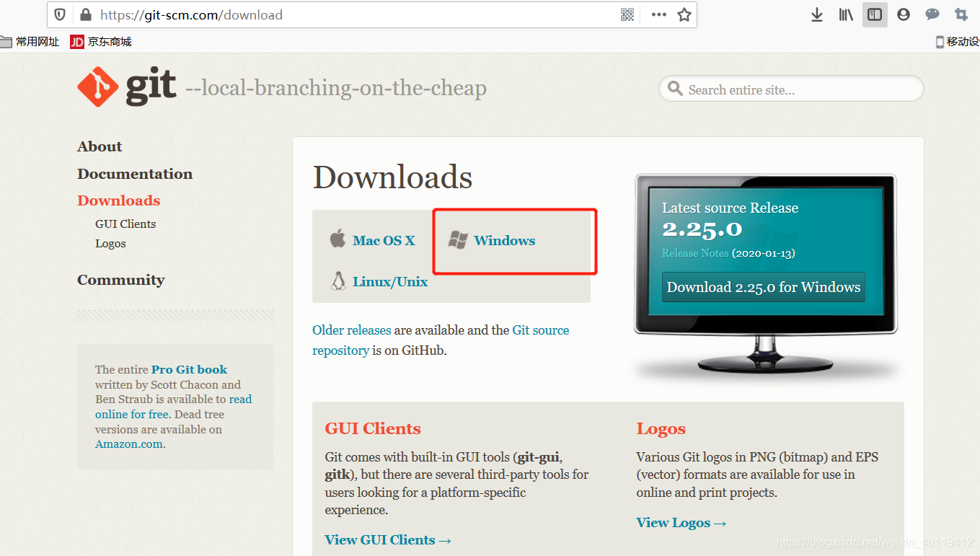Toggle the sidebar view icon

875,14
